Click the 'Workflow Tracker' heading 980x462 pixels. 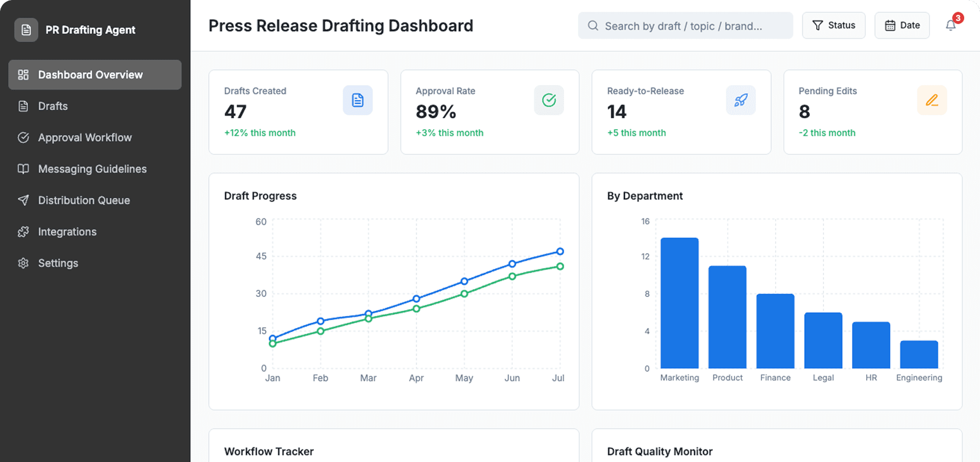tap(269, 451)
